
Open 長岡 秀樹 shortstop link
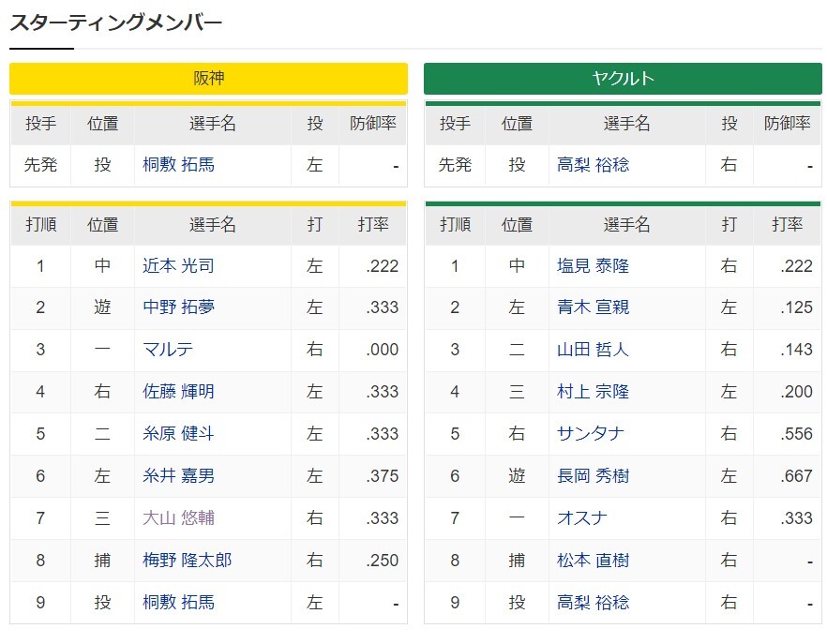[593, 476]
